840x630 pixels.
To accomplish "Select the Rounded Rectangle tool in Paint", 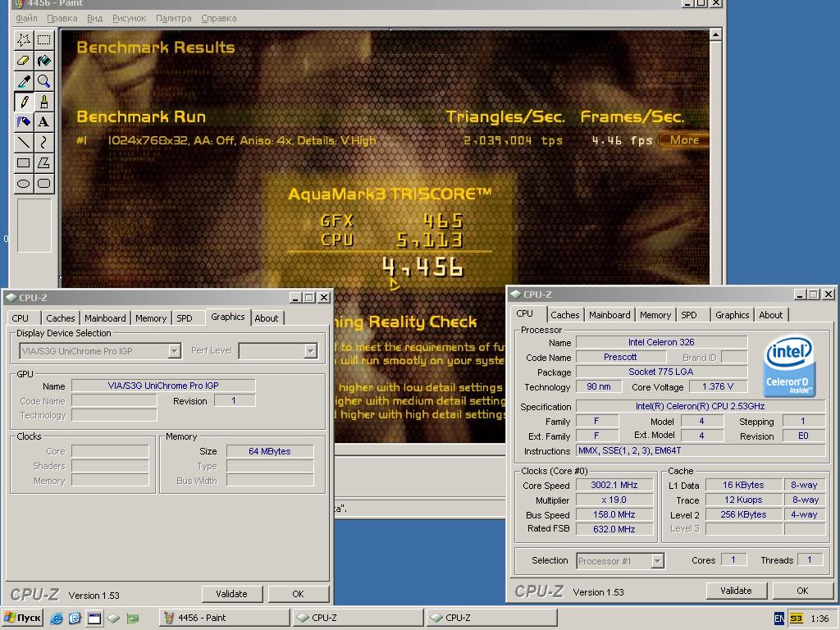I will 44,183.
